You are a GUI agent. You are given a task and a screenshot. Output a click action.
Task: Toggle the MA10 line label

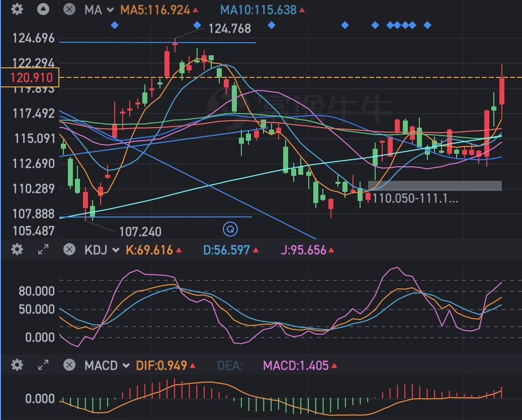258,10
